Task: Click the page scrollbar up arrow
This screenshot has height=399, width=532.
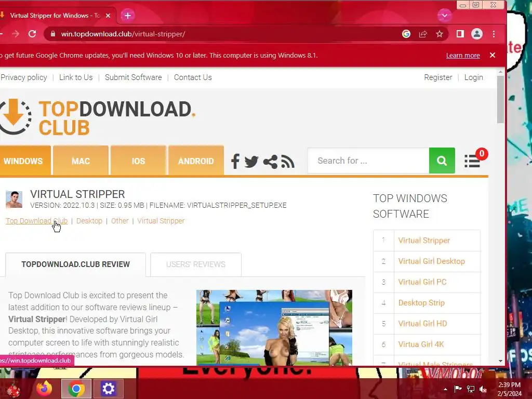Action: 500,72
